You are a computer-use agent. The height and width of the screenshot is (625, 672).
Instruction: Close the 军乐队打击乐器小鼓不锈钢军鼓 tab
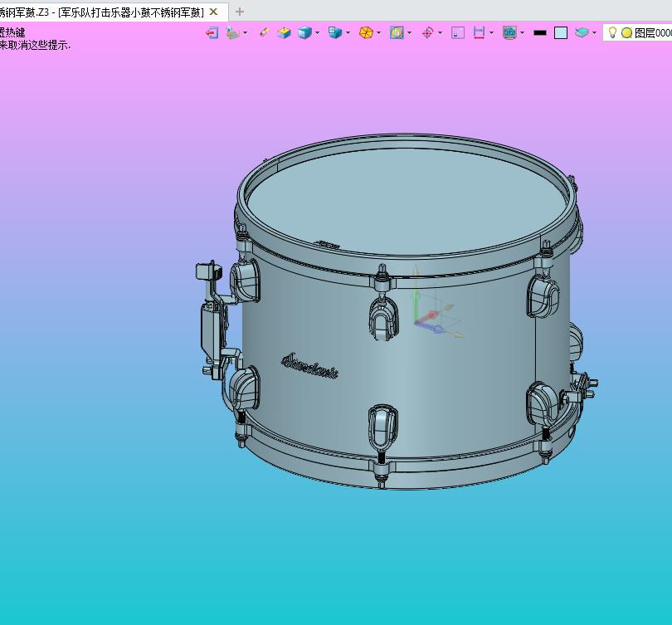tap(213, 12)
